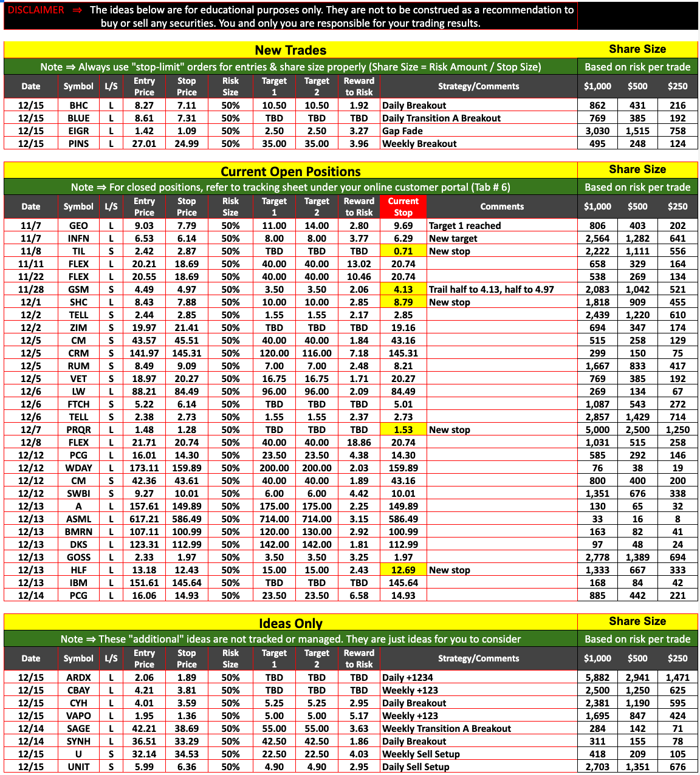
Task: Click the WDAY symbol cell
Action: click(x=78, y=468)
